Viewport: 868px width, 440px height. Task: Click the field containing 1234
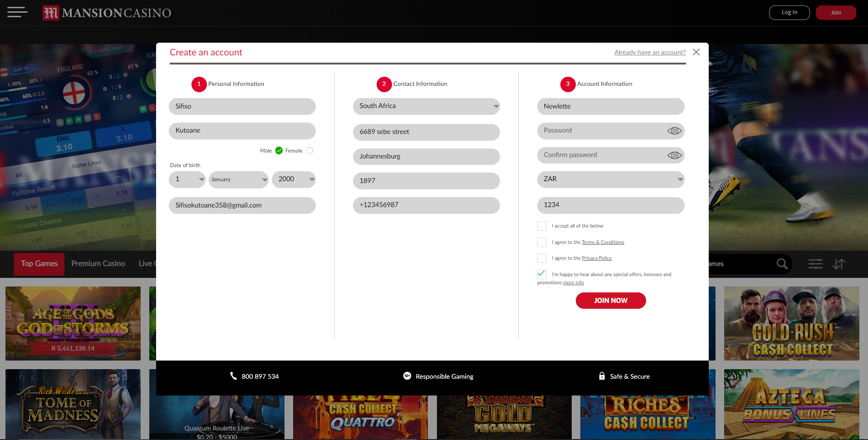click(x=611, y=205)
